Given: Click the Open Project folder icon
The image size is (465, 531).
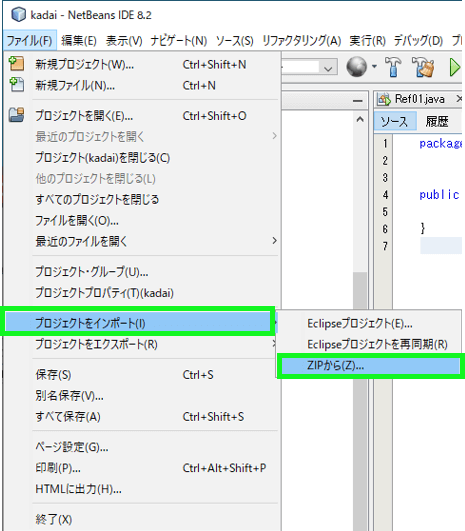Looking at the screenshot, I should [x=16, y=115].
